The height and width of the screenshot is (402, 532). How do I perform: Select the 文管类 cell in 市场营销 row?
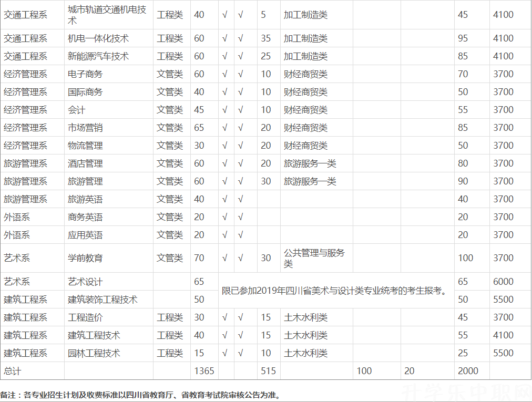(x=172, y=128)
